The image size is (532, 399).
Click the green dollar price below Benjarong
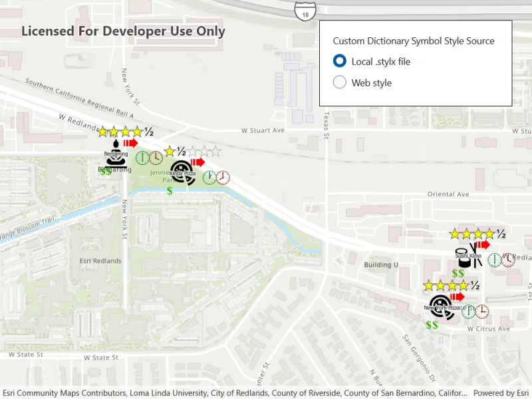pyautogui.click(x=106, y=172)
